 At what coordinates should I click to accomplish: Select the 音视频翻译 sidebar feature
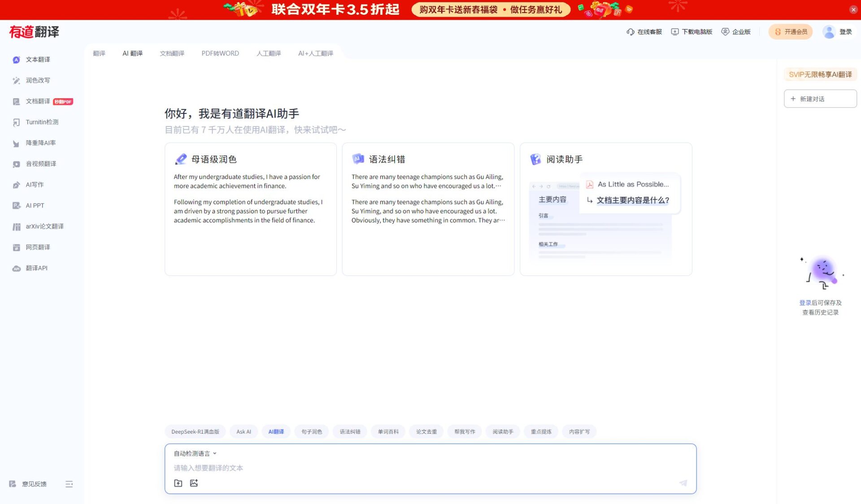click(41, 164)
